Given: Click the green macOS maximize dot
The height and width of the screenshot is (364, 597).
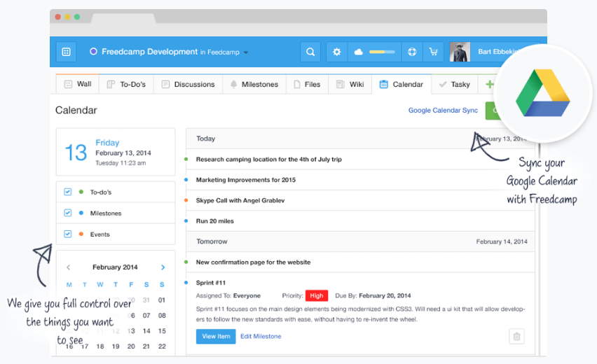Looking at the screenshot, I should [77, 17].
